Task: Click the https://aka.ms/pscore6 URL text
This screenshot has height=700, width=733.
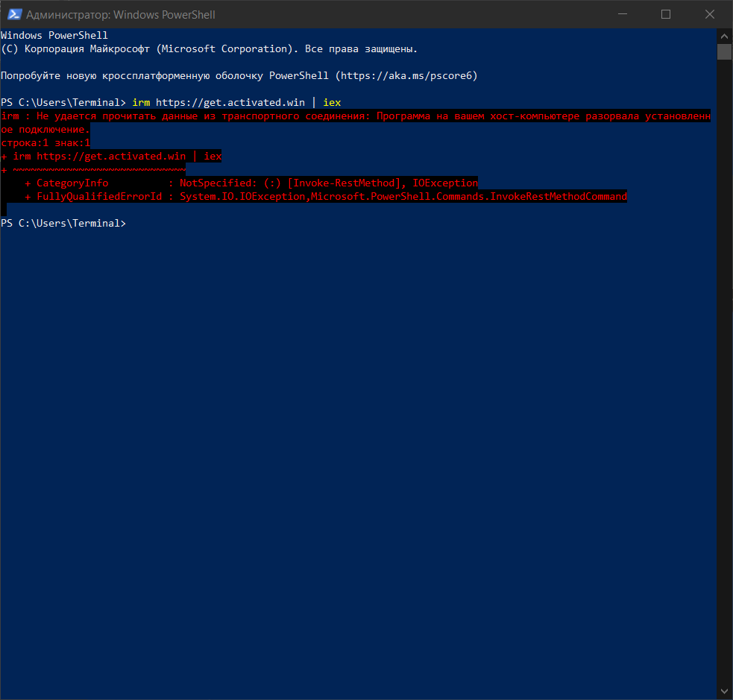Action: click(x=409, y=75)
